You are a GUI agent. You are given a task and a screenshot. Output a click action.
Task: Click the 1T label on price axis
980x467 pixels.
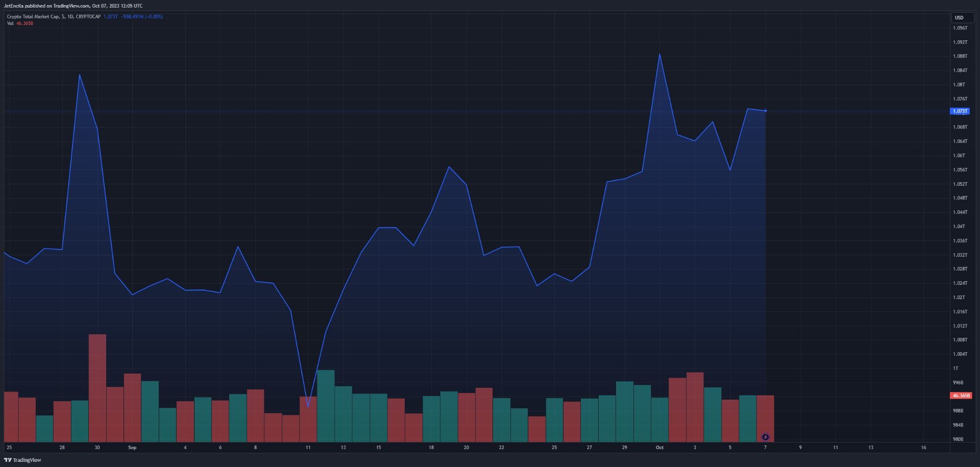click(955, 368)
